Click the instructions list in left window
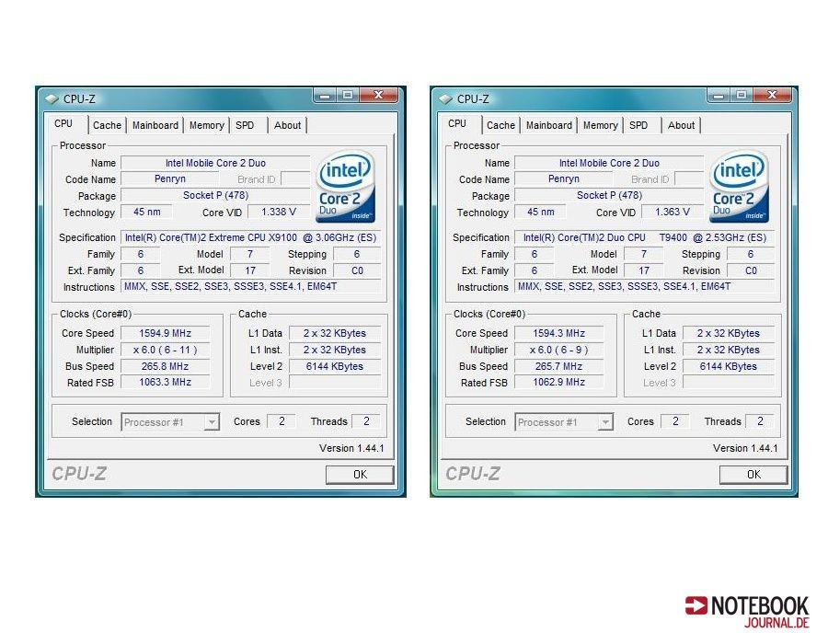This screenshot has height=644, width=828. (x=250, y=287)
